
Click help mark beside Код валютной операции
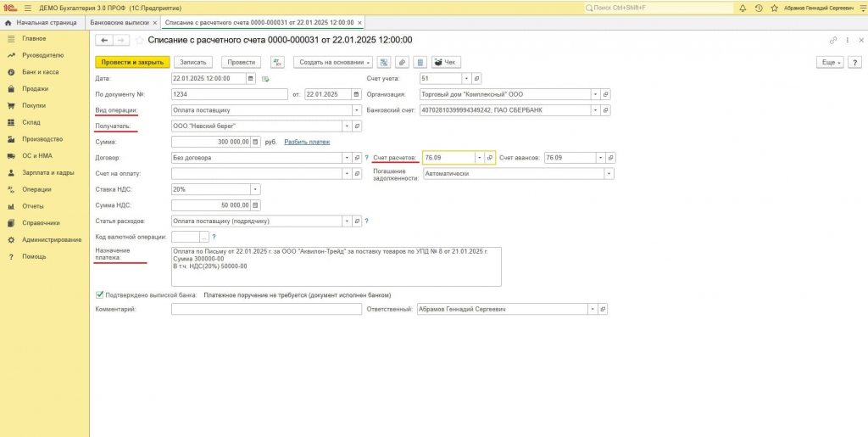tap(214, 237)
